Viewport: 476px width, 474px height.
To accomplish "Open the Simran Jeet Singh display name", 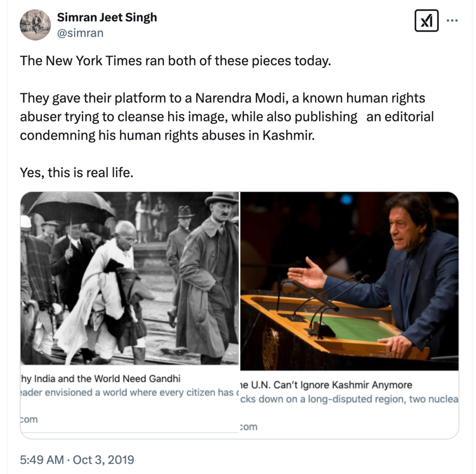I will [x=107, y=18].
